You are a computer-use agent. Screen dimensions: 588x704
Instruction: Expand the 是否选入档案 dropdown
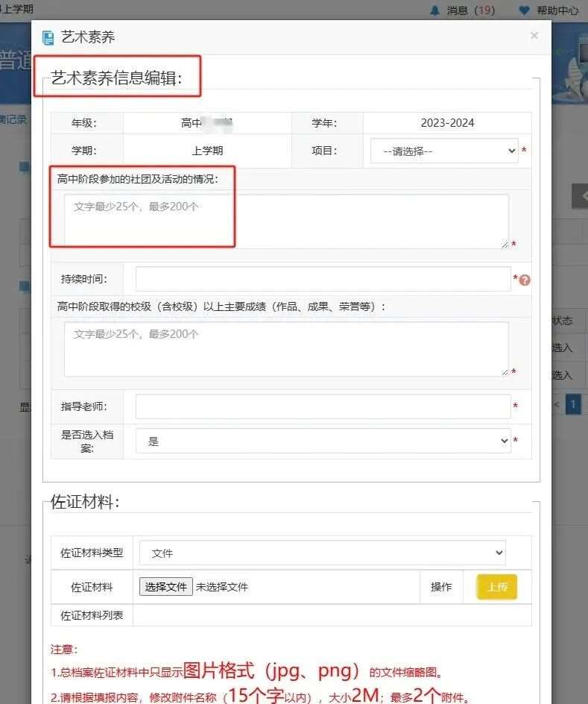[x=323, y=441]
